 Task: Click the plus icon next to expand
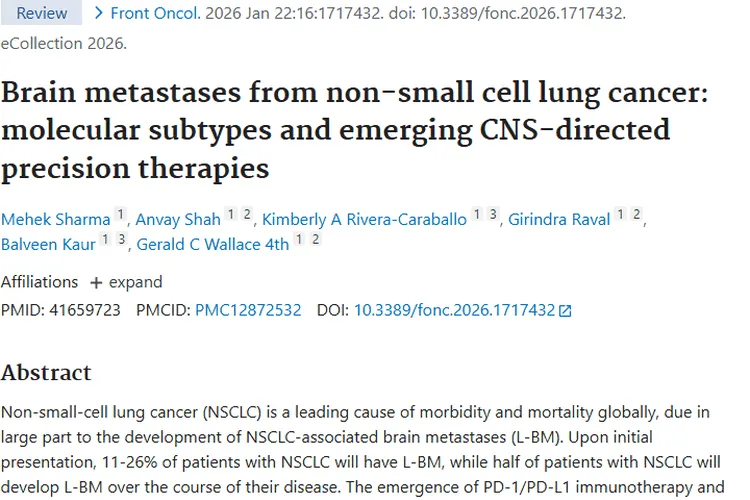click(96, 282)
